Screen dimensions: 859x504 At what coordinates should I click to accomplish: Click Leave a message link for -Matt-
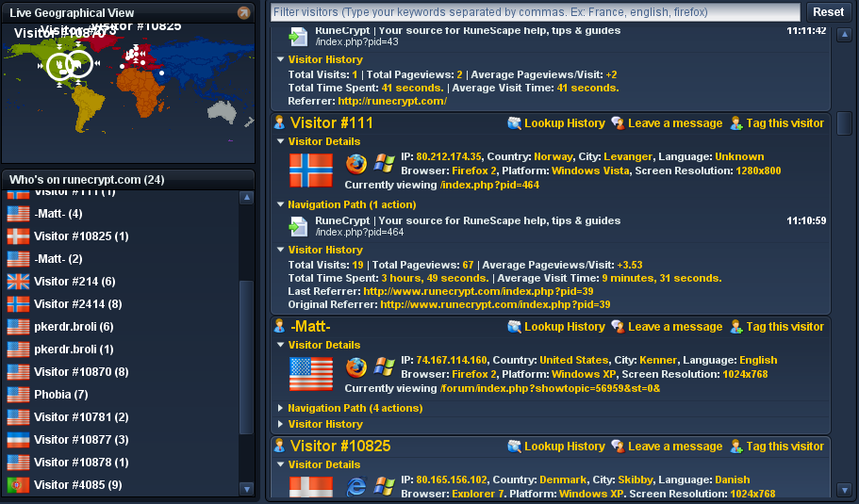coord(675,327)
